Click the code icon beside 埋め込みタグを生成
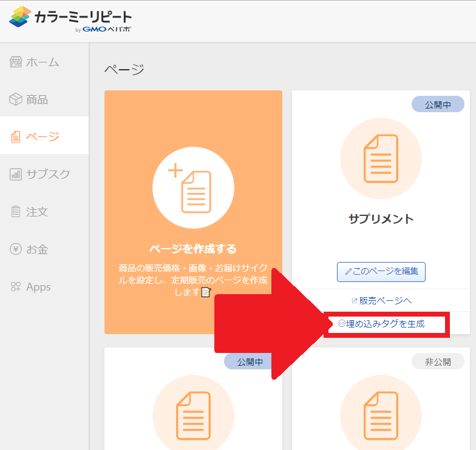This screenshot has height=450, width=476. [x=341, y=324]
